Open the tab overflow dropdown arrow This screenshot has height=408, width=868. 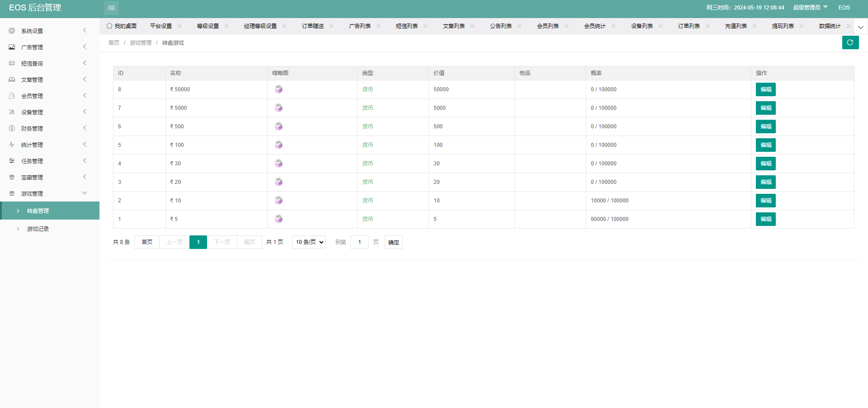pyautogui.click(x=861, y=27)
